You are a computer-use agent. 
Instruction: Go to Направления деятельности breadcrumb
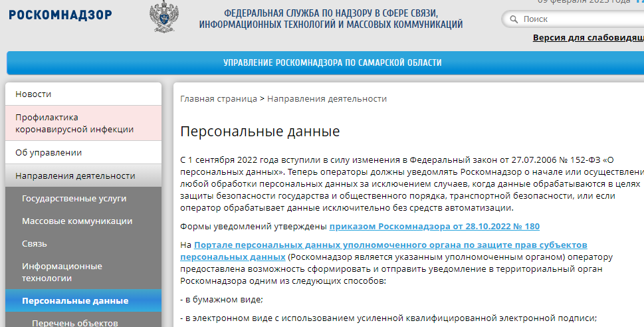[327, 99]
